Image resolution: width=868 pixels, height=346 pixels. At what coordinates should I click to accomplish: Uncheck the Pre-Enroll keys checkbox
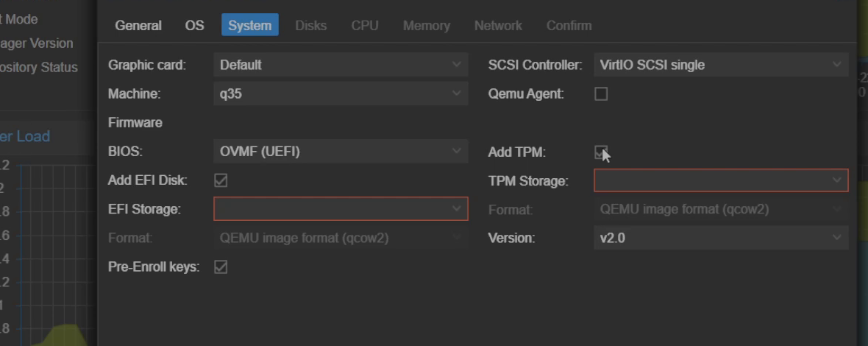point(221,266)
